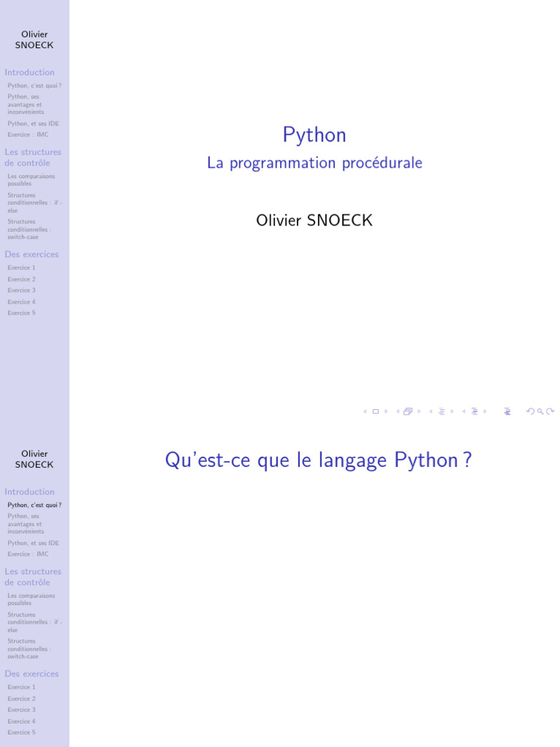Go to previous slide using left arrow beside slide icon
Viewport: 560px width, 747px height.
tap(365, 411)
